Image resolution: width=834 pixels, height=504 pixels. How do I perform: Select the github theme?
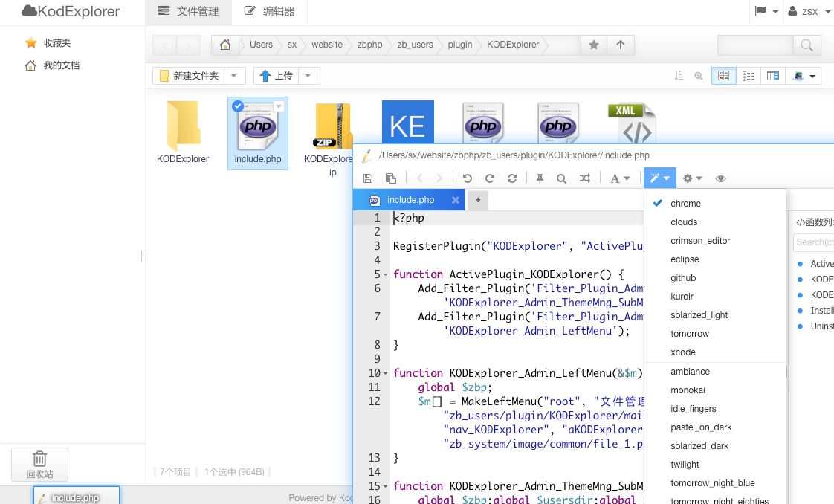pyautogui.click(x=715, y=278)
